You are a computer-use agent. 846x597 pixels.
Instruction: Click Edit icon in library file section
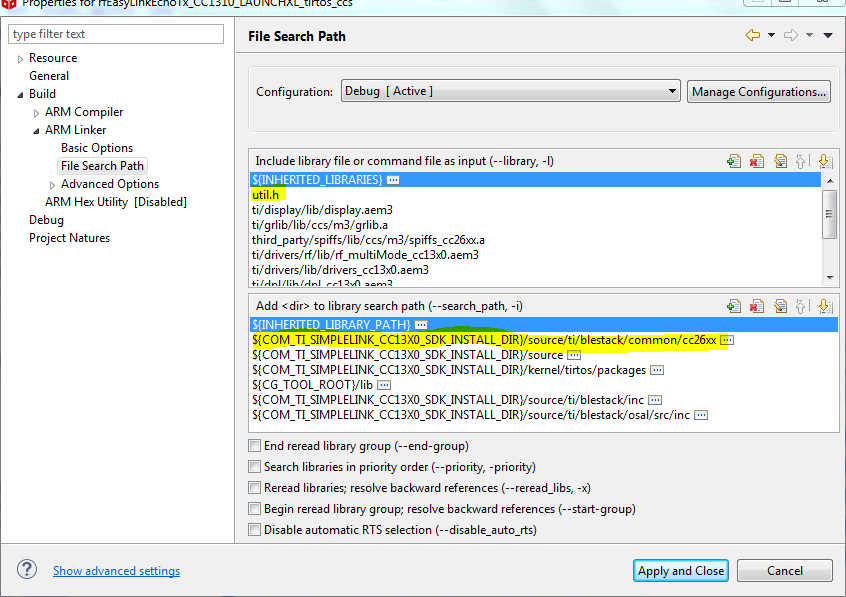coord(780,161)
